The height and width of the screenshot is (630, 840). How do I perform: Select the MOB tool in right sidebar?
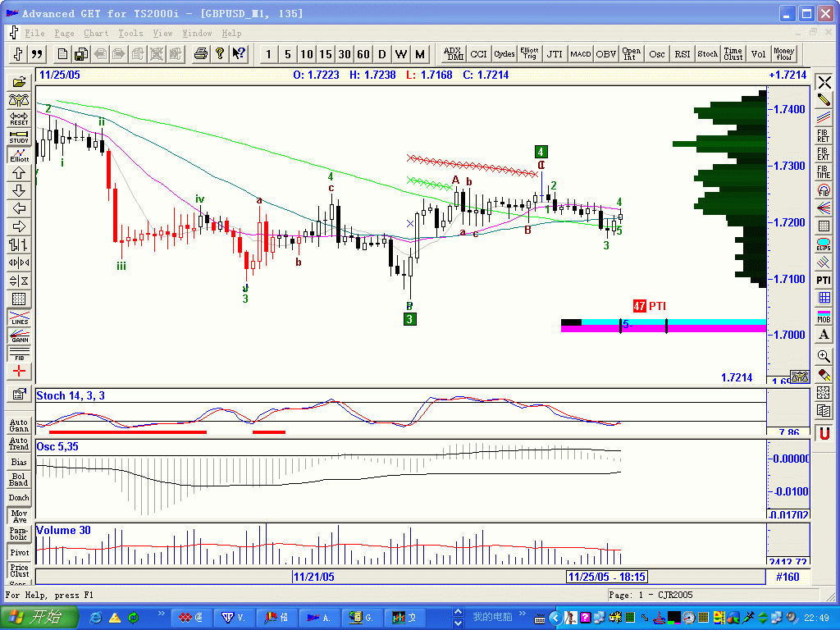[x=824, y=317]
